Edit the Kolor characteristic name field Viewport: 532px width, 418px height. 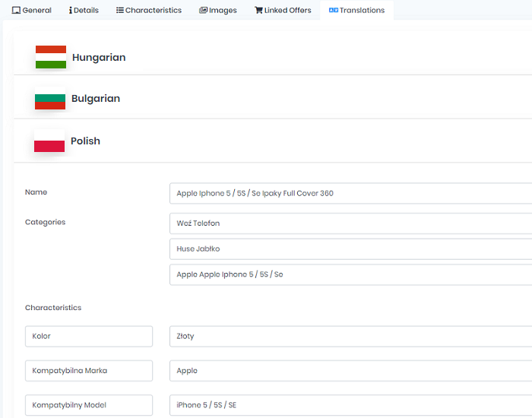point(89,336)
